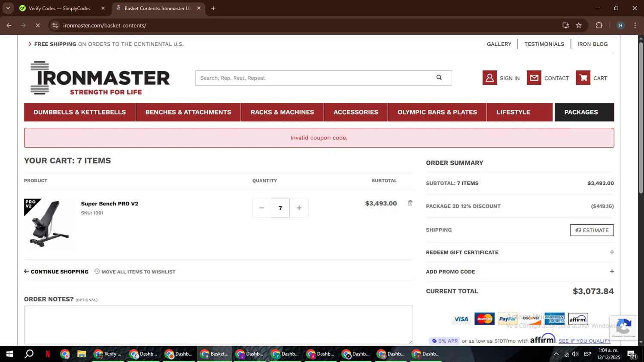This screenshot has height=362, width=644.
Task: Open Accessories menu
Action: pos(356,112)
